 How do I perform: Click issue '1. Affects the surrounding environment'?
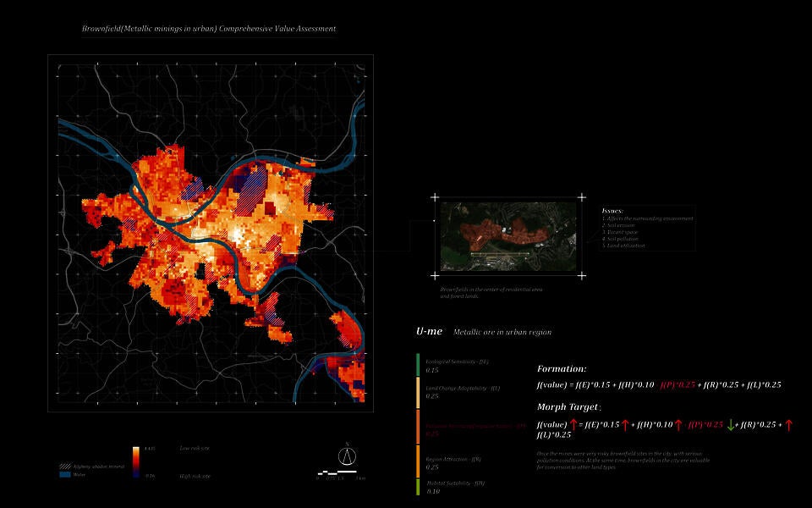tap(647, 218)
